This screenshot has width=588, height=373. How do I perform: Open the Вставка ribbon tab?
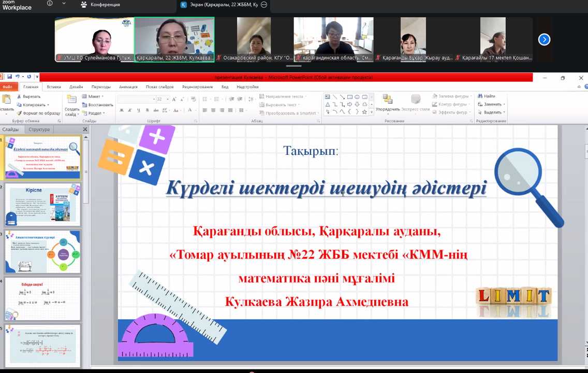pyautogui.click(x=54, y=87)
